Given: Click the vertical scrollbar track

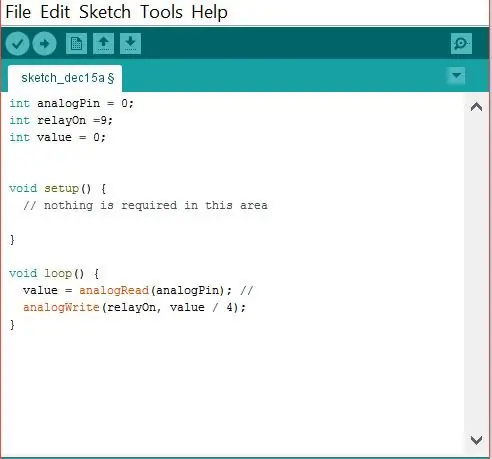Looking at the screenshot, I should coord(476,273).
